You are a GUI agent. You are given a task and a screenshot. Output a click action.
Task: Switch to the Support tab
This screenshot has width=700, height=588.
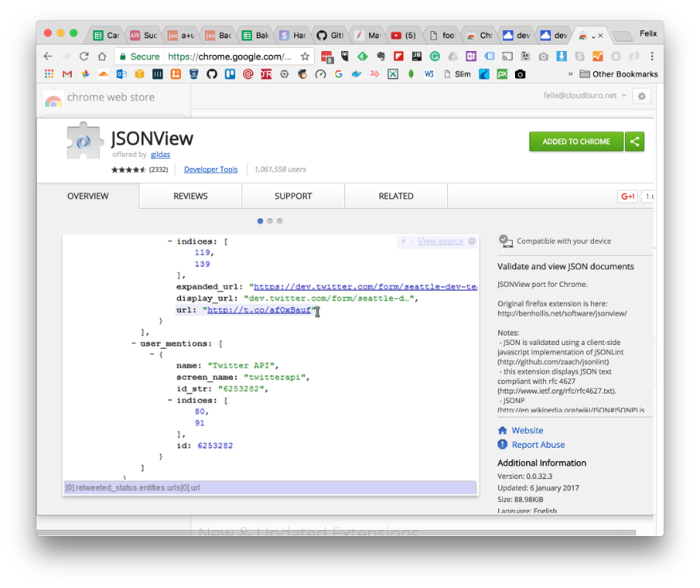click(293, 196)
